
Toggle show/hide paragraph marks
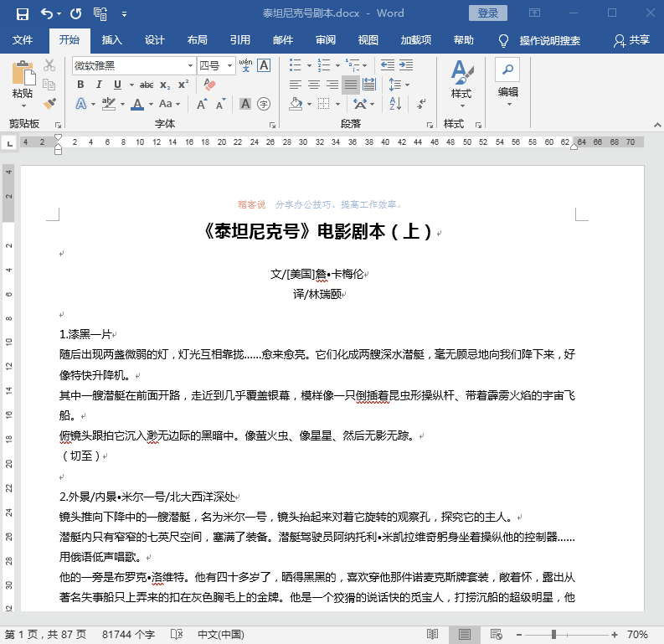pos(421,104)
